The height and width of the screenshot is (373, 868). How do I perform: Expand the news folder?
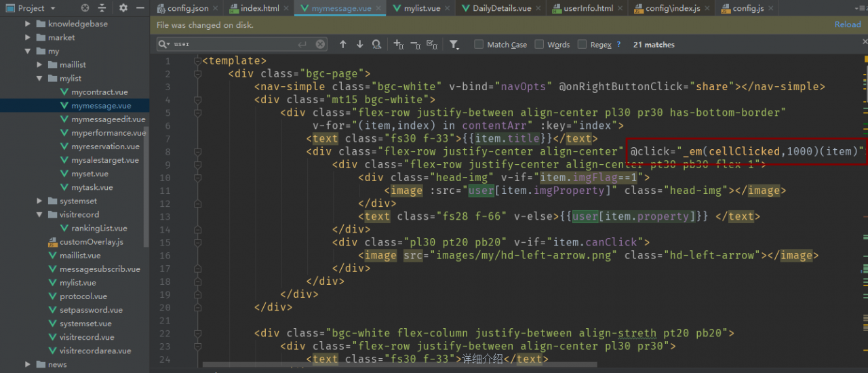point(28,364)
